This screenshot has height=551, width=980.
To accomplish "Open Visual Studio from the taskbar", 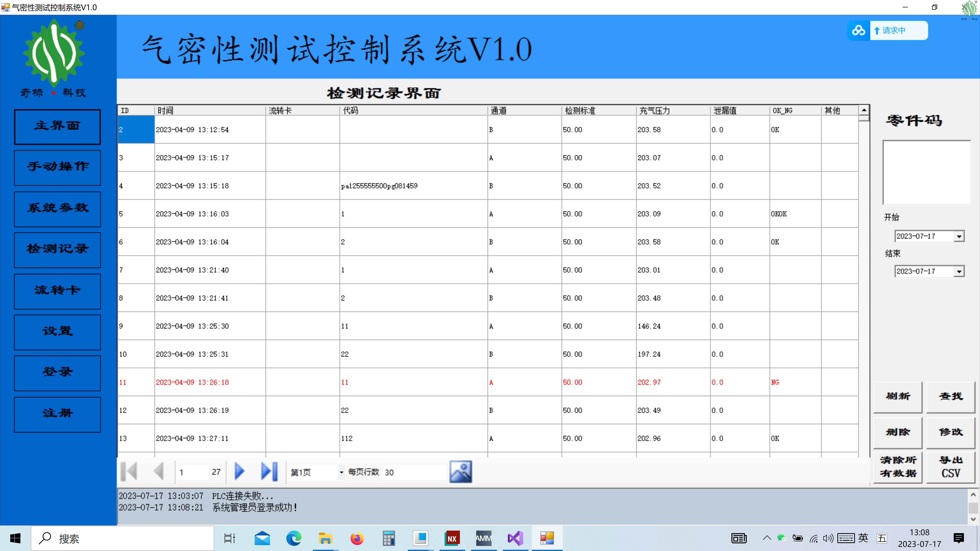I will click(515, 539).
